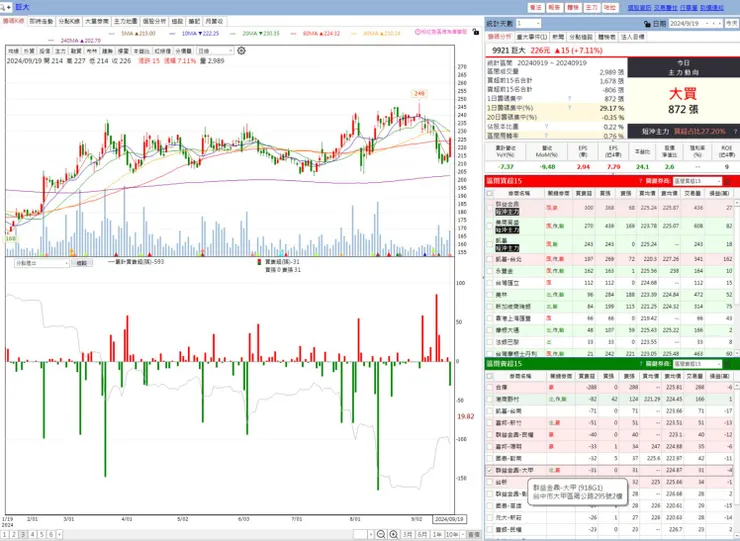The height and width of the screenshot is (541, 740).
Task: Click the zoom-in magnifier icon
Action: (x=393, y=534)
